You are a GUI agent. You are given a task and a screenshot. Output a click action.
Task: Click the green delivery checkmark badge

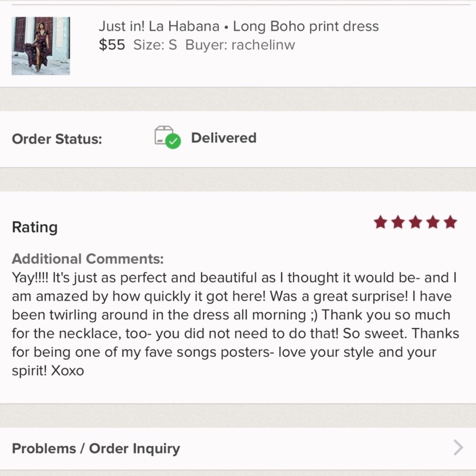click(174, 141)
